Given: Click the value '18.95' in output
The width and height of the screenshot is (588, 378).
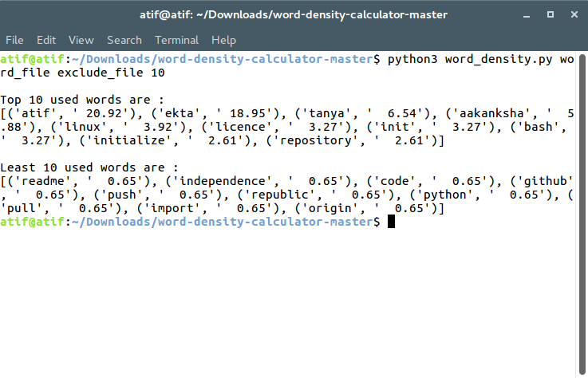Looking at the screenshot, I should pyautogui.click(x=247, y=113).
